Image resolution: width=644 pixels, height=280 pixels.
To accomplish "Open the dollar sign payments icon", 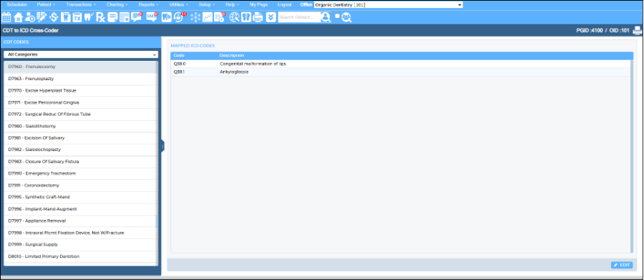I will pyautogui.click(x=54, y=17).
